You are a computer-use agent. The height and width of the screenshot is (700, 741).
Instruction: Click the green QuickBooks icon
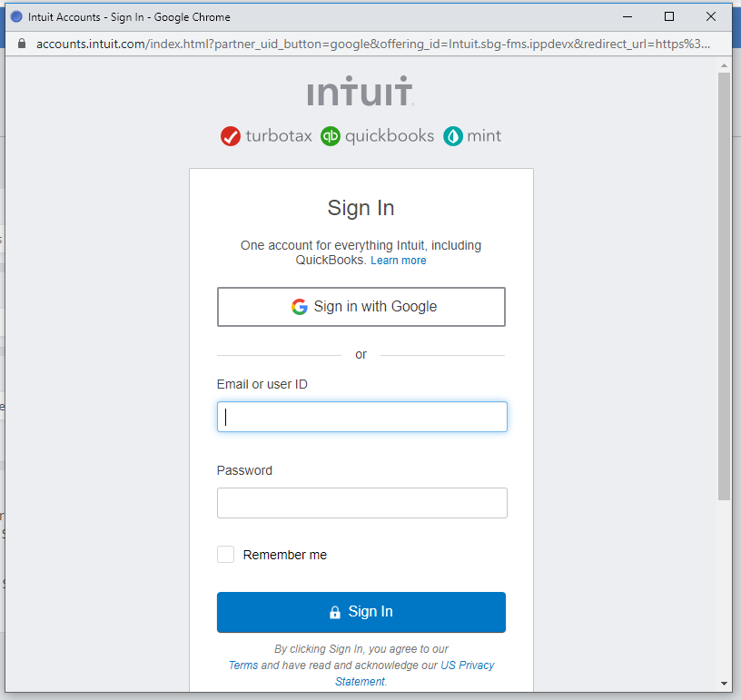[331, 136]
